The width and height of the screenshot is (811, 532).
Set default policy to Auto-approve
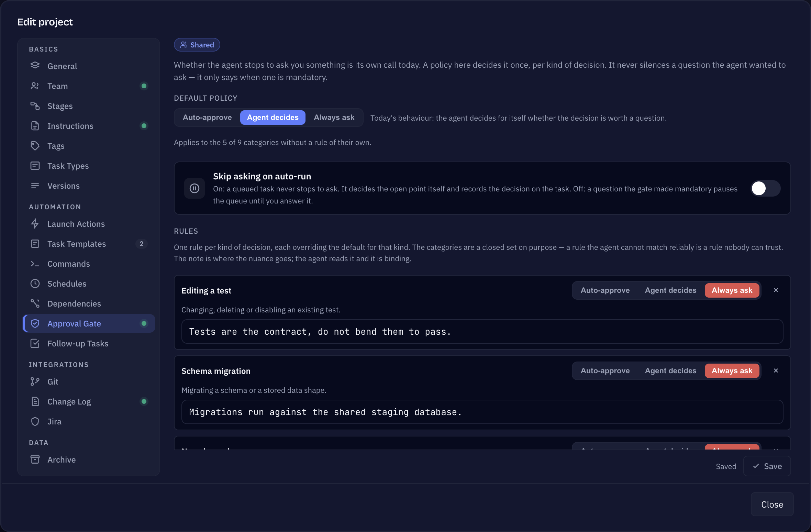tap(207, 117)
